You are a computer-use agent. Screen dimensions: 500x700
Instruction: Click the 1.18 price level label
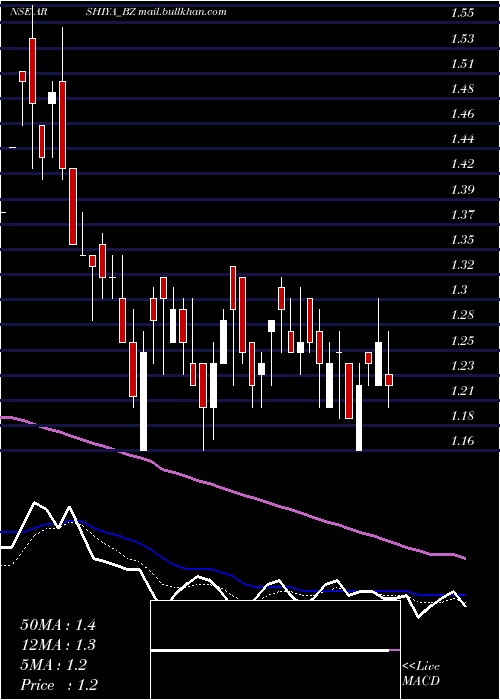coord(462,416)
